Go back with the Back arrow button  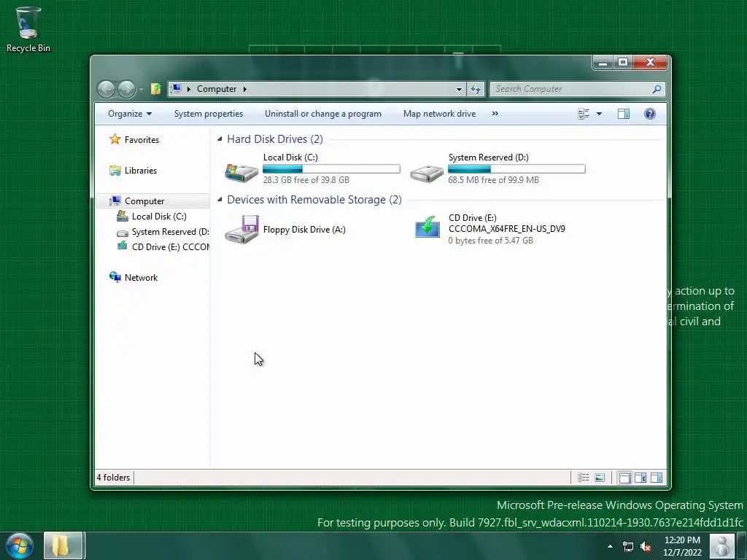pyautogui.click(x=107, y=89)
